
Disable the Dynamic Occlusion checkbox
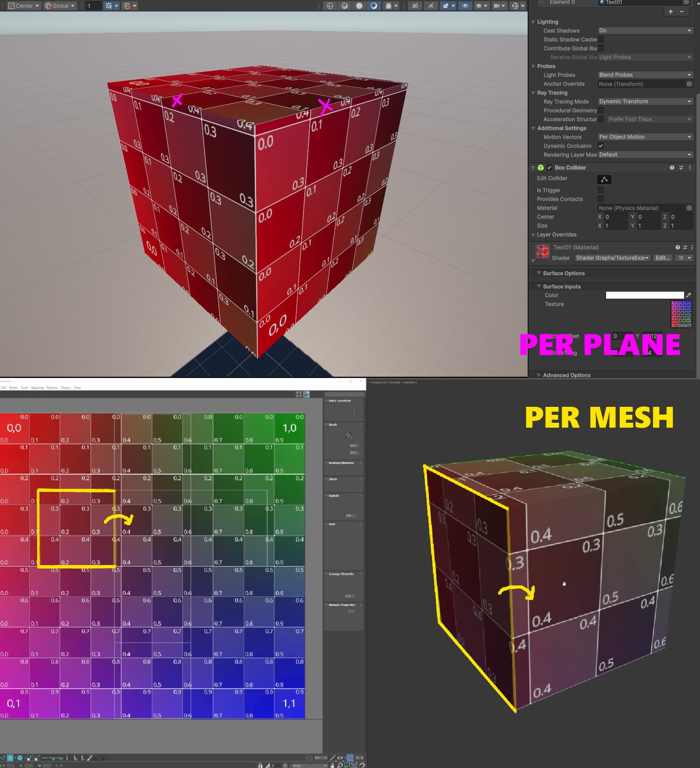tap(601, 146)
